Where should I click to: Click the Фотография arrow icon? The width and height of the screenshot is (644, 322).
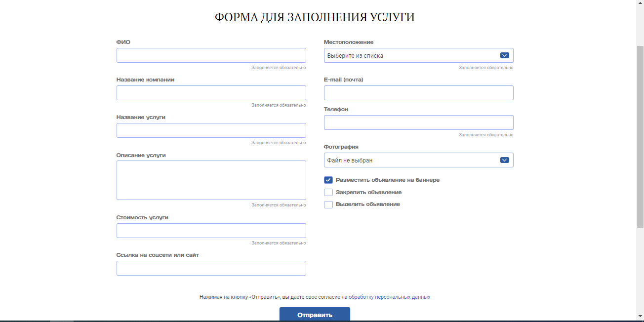pyautogui.click(x=505, y=160)
